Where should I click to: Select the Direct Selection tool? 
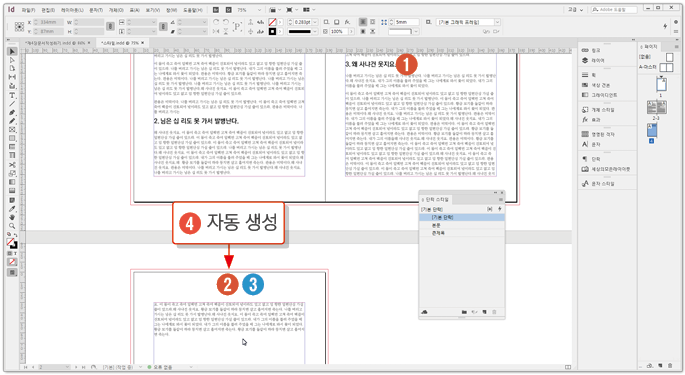12,60
